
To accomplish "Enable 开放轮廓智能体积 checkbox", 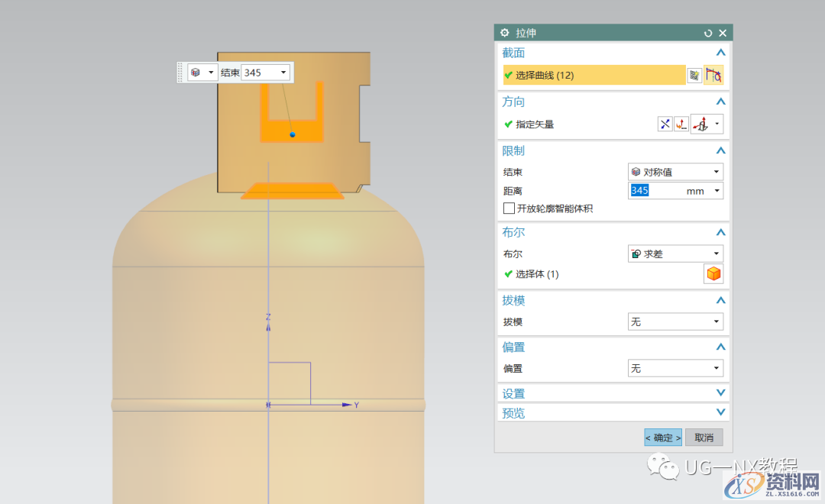I will (x=509, y=208).
